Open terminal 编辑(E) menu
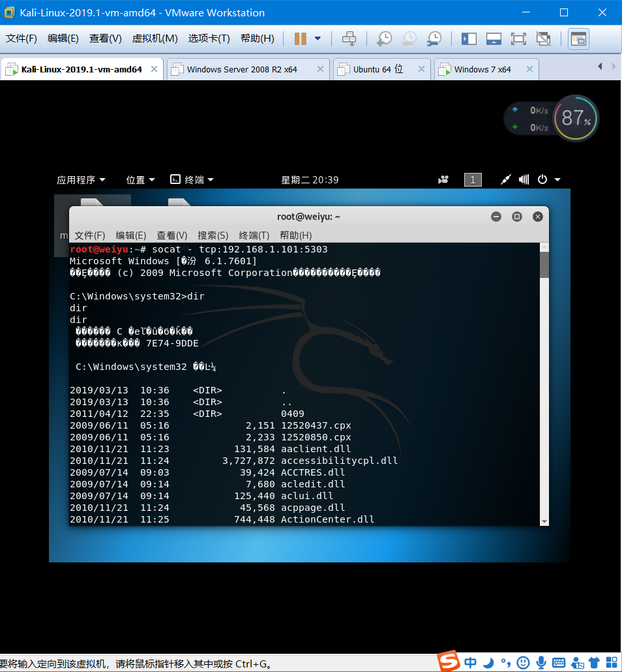This screenshot has width=622, height=672. click(x=131, y=236)
